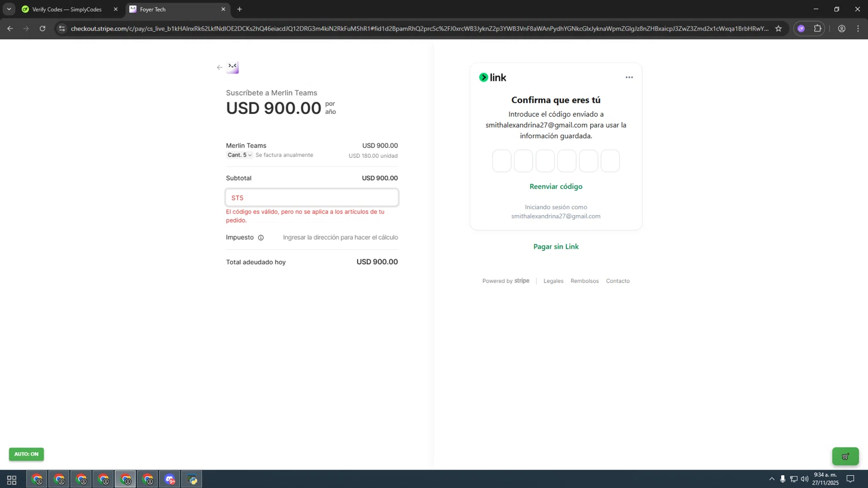Open the network tray icon
Viewport: 868px width, 488px height.
[793, 479]
